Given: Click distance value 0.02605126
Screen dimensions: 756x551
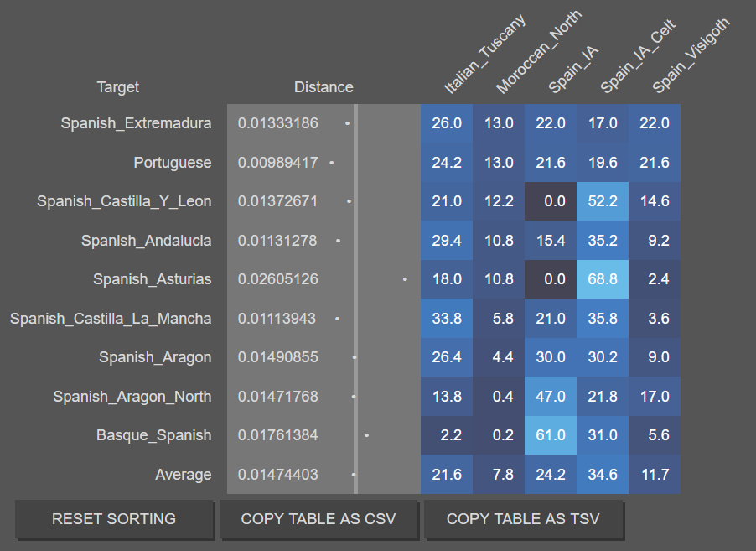Looking at the screenshot, I should pos(277,279).
